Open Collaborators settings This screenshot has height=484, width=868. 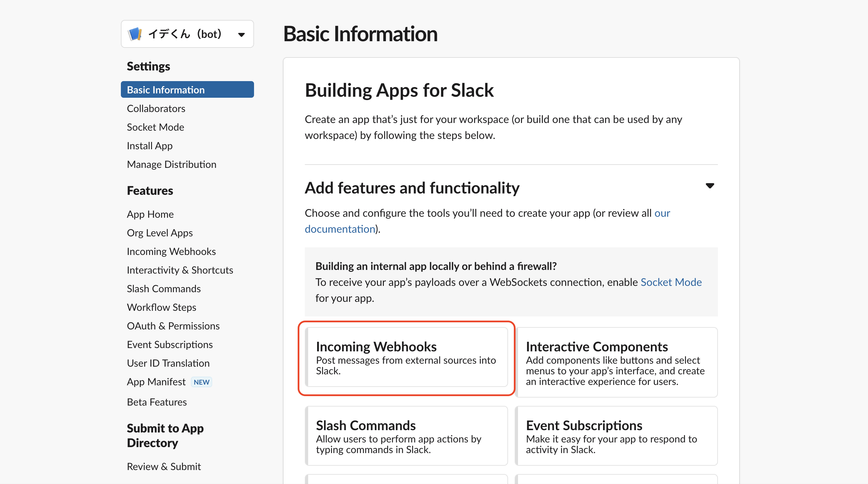pos(156,108)
